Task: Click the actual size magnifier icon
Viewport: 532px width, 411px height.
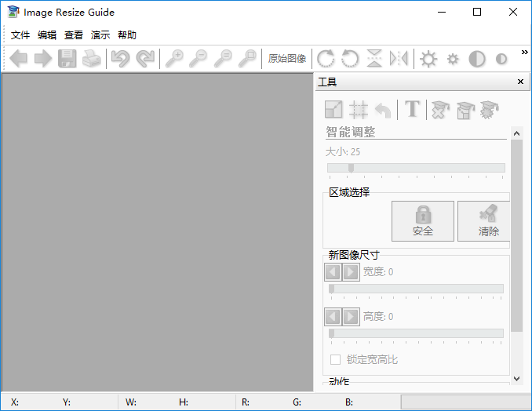Action: click(223, 59)
